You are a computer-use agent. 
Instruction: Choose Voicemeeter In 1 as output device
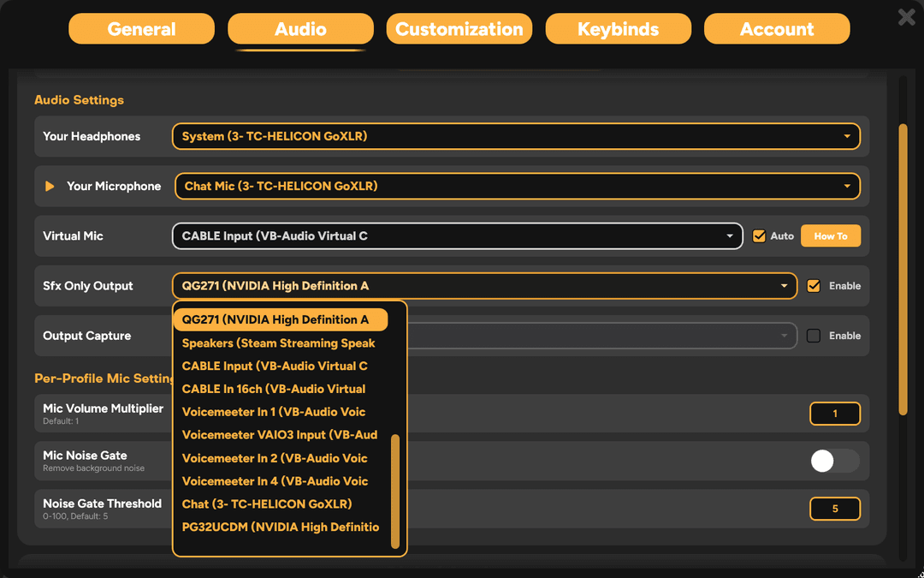pyautogui.click(x=273, y=412)
